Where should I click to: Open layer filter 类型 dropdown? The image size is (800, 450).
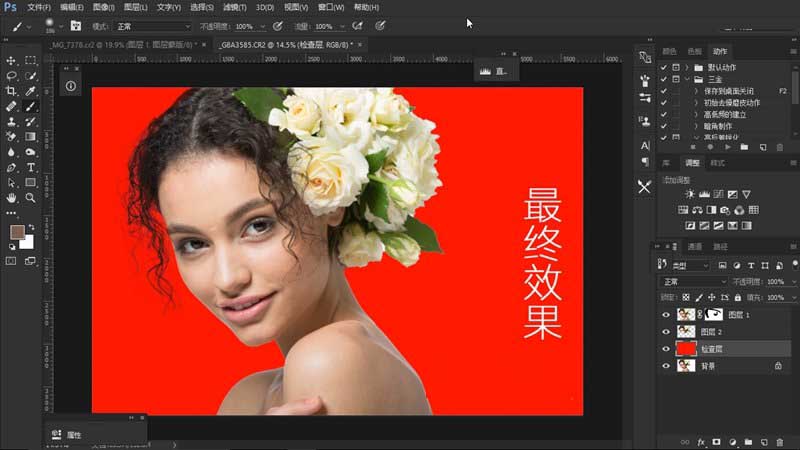[x=691, y=266]
